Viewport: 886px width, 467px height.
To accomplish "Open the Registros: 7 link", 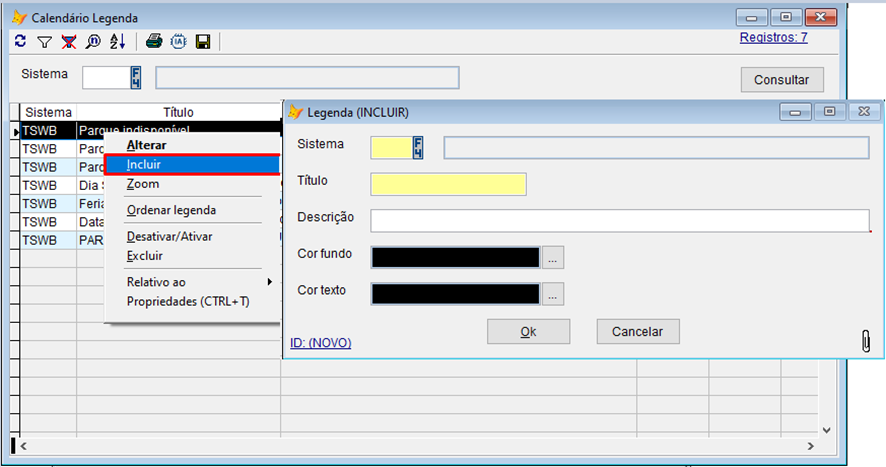I will coord(773,38).
